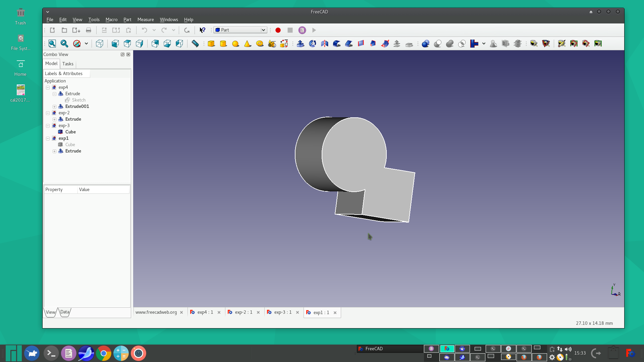
Task: Create a Cylinder primitive
Action: [x=223, y=44]
